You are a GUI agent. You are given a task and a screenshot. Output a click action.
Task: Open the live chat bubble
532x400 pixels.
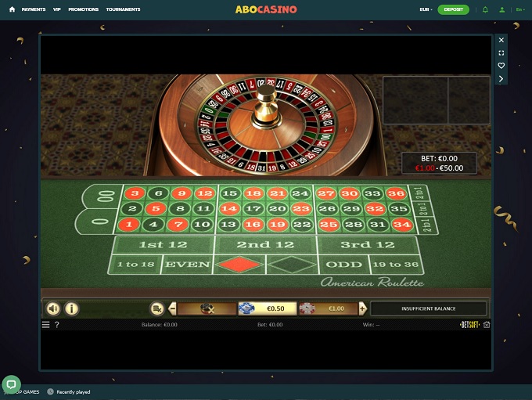pyautogui.click(x=12, y=384)
